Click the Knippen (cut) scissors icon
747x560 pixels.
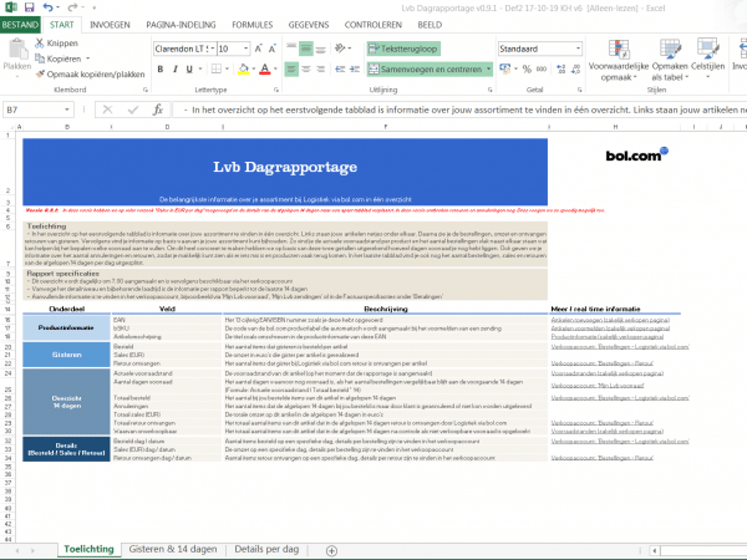click(x=40, y=43)
